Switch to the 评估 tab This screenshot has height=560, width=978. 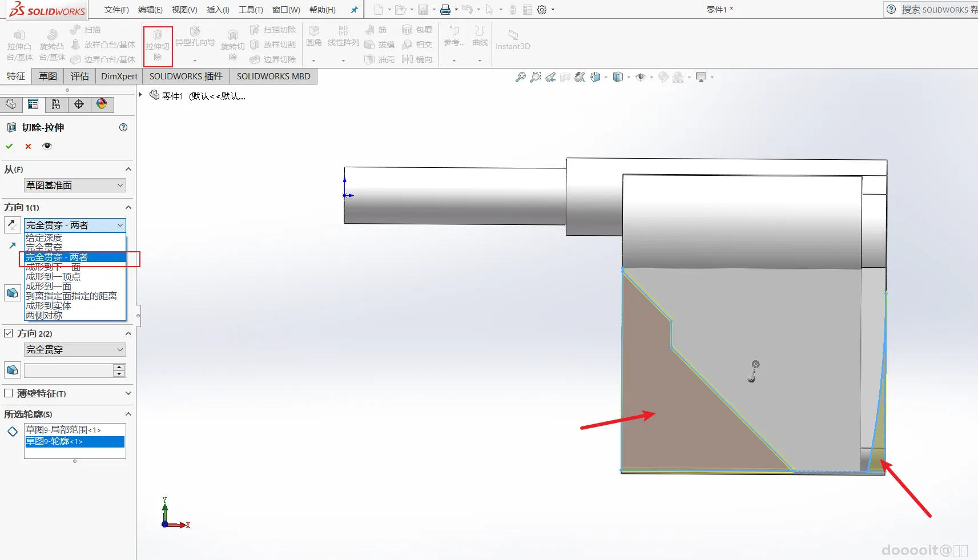point(80,76)
